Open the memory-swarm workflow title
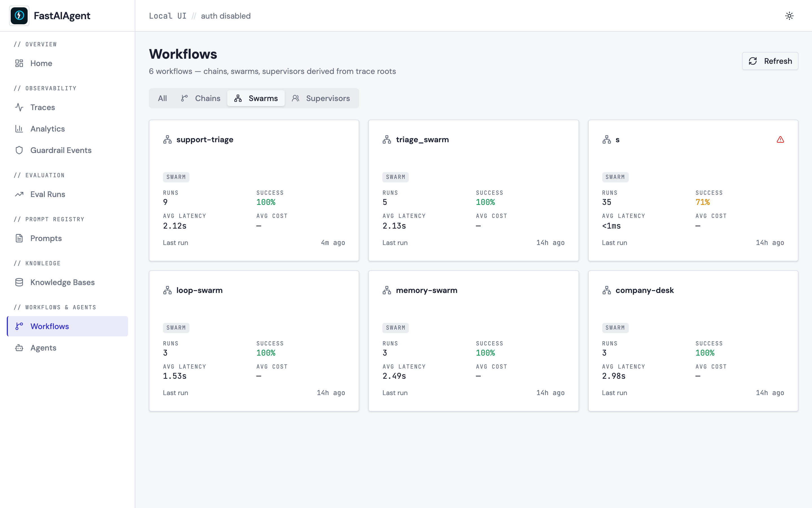 pyautogui.click(x=427, y=290)
